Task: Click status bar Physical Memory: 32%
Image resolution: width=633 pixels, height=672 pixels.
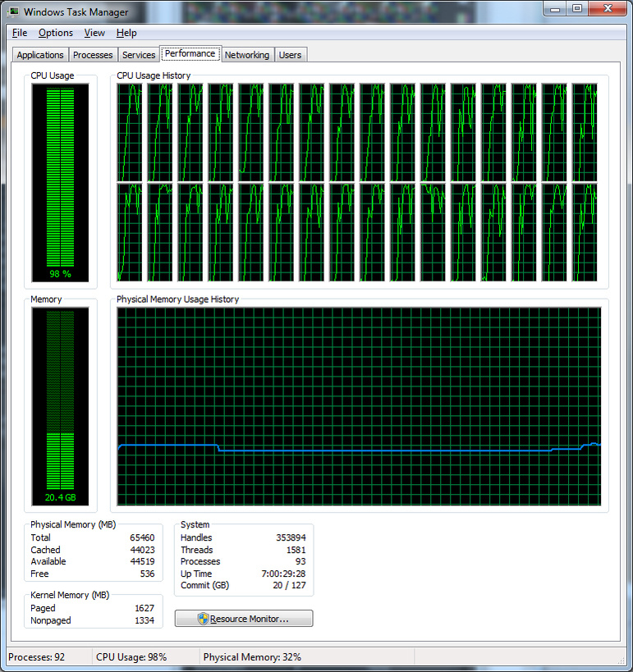Action: point(252,657)
